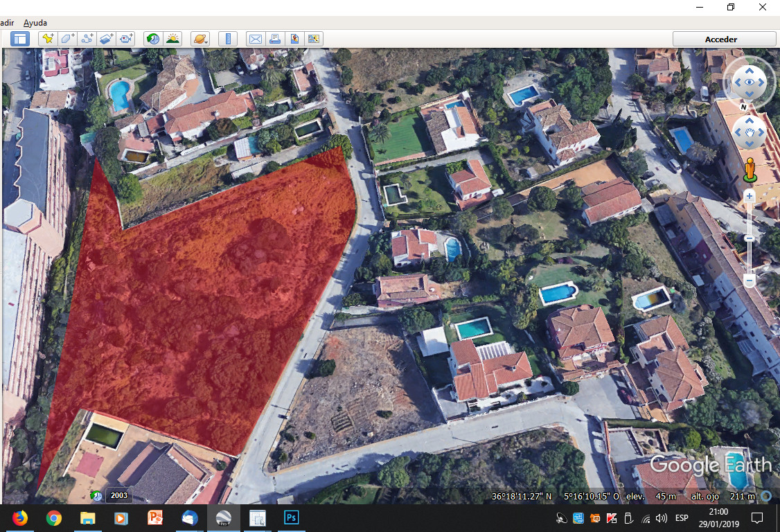Move up using the hand joystick arrow
The height and width of the screenshot is (532, 780).
(749, 121)
